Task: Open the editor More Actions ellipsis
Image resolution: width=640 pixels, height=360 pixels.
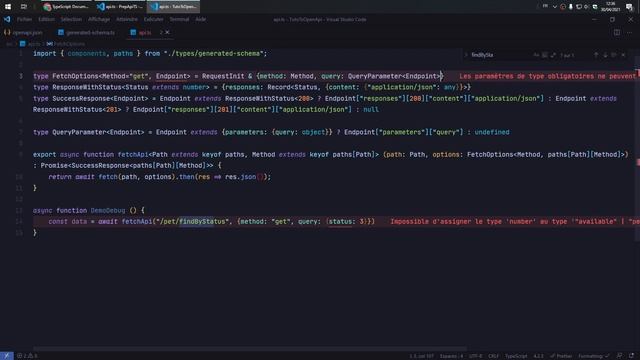Action: coord(629,32)
